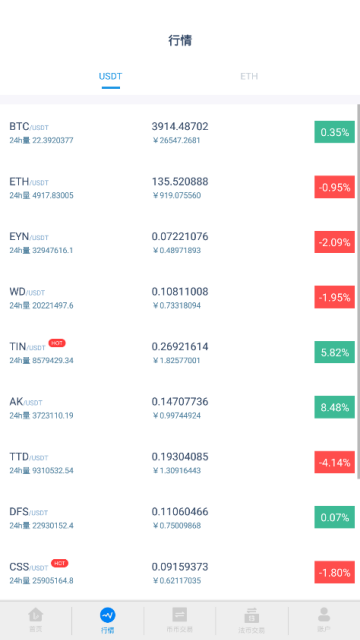Switch to the ETH market tab
The height and width of the screenshot is (640, 360).
249,76
